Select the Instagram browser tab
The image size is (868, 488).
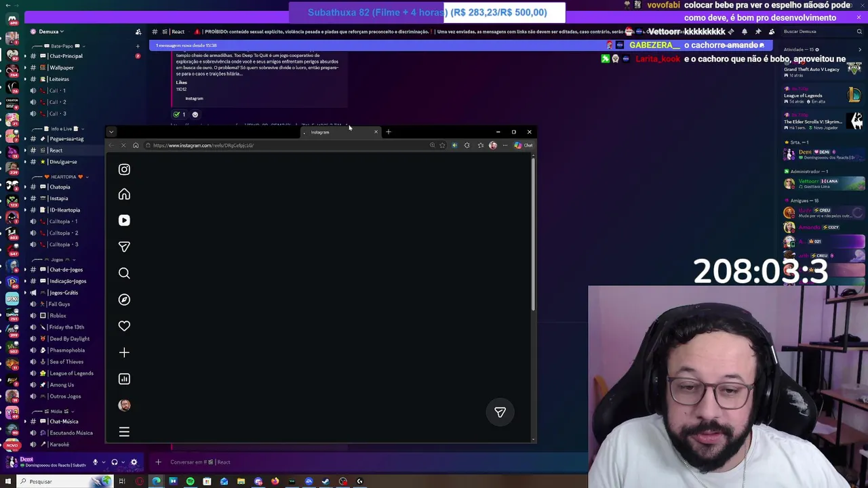pyautogui.click(x=339, y=132)
